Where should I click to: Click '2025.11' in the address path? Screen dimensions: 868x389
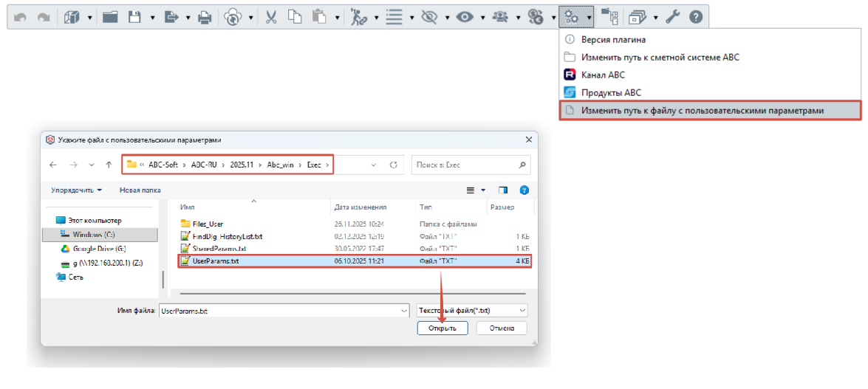(x=242, y=165)
